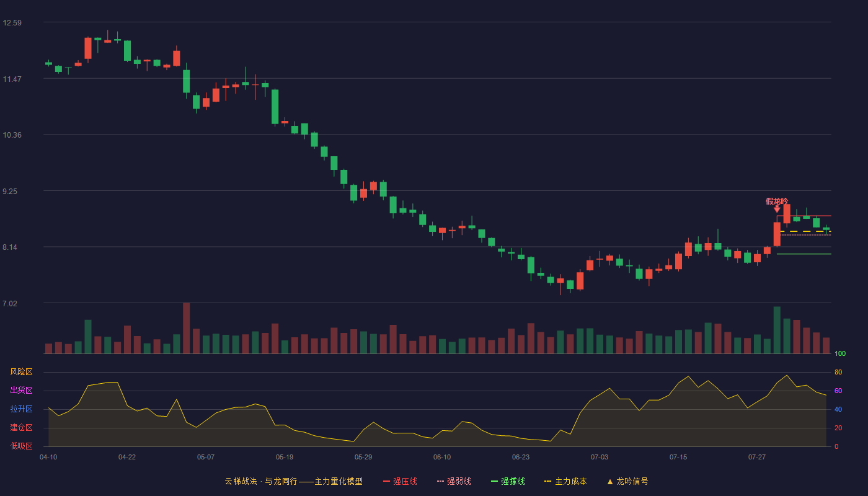
Task: Click the 40 indicator scale value
Action: pyautogui.click(x=838, y=409)
